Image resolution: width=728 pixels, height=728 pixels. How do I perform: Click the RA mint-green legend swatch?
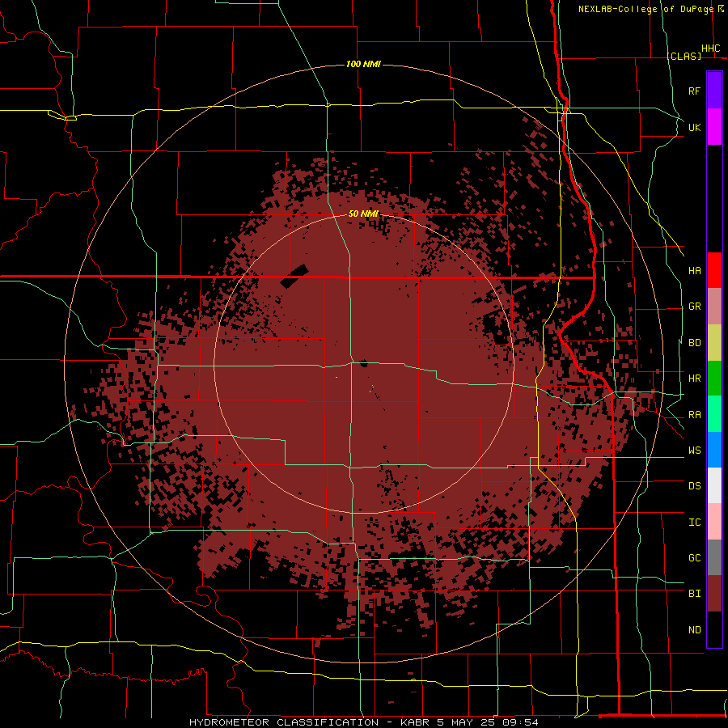coord(714,414)
